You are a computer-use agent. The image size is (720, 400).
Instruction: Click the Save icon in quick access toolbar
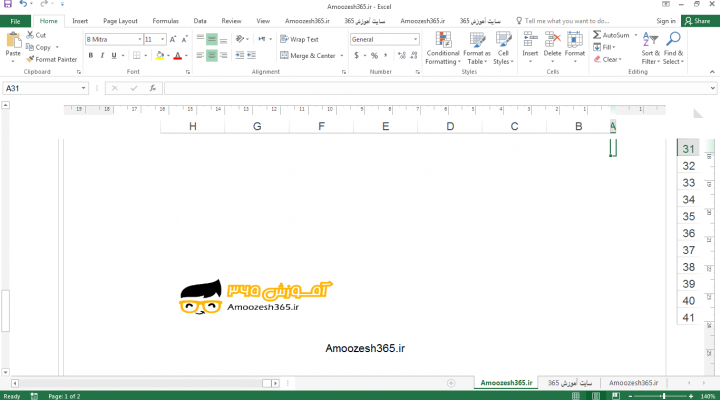[x=8, y=4]
